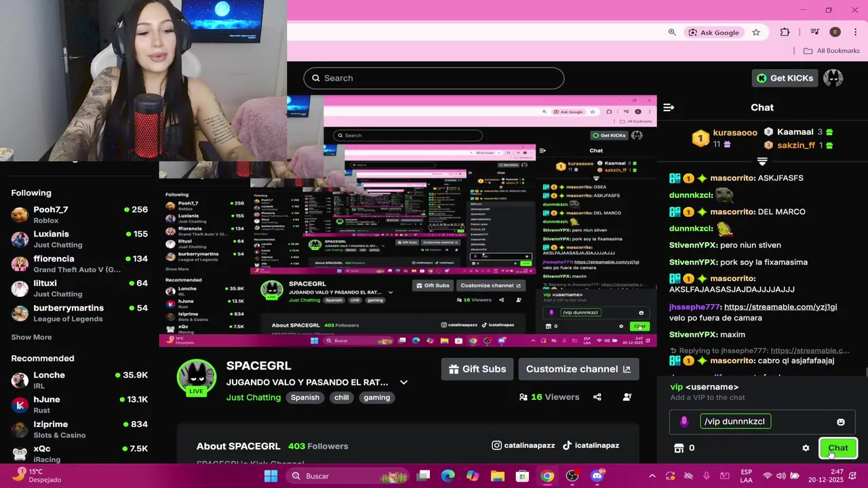This screenshot has height=488, width=868.
Task: Select the Spanish tag
Action: (x=305, y=398)
